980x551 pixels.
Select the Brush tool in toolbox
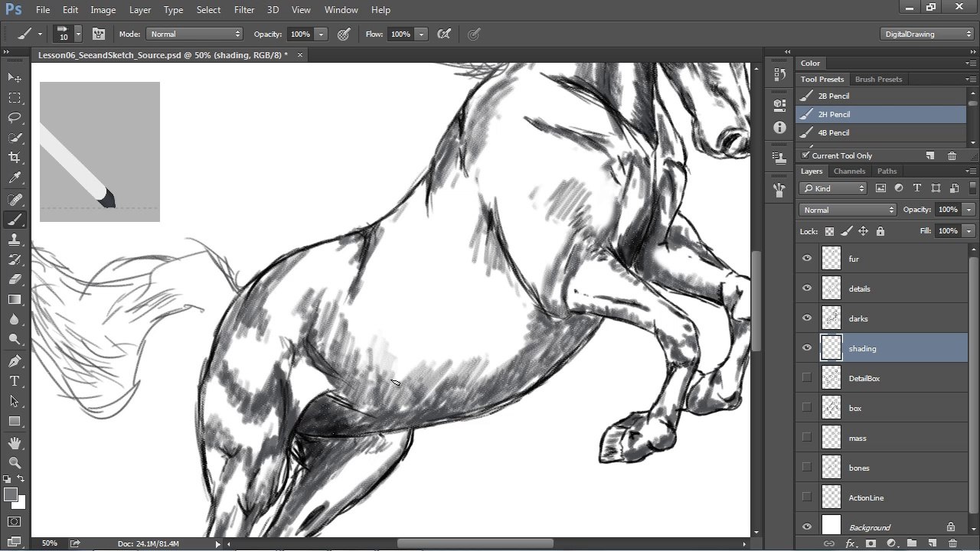point(15,220)
